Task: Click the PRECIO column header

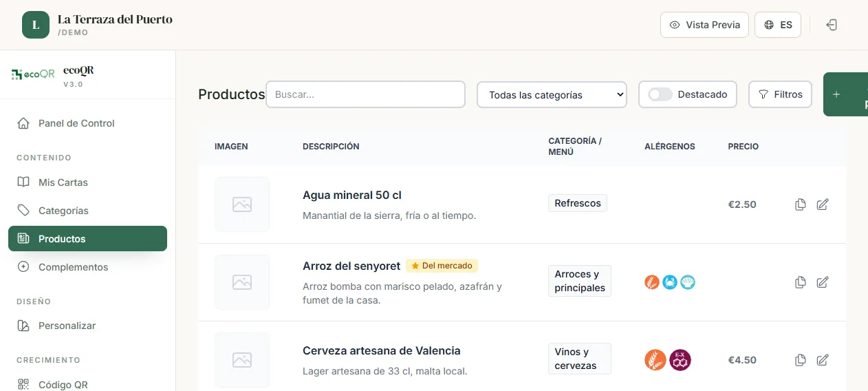Action: (x=744, y=147)
